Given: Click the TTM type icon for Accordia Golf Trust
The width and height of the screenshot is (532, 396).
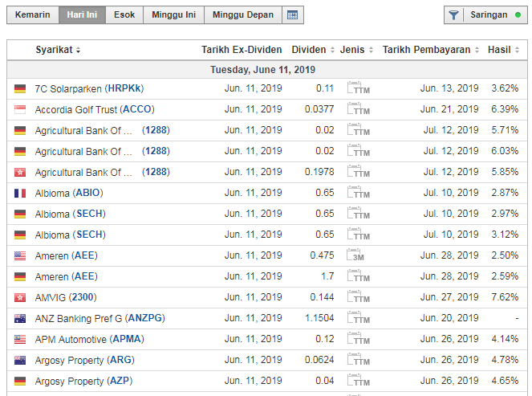Looking at the screenshot, I should (x=359, y=108).
